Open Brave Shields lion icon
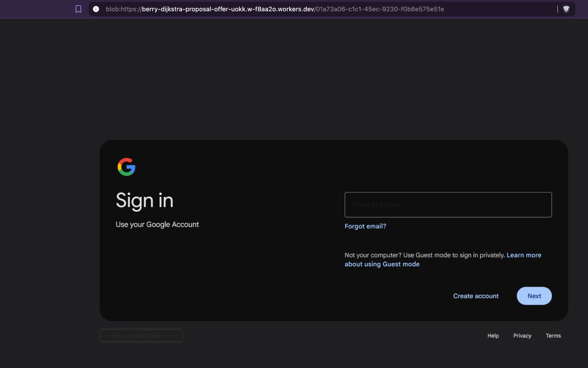The height and width of the screenshot is (368, 588). [566, 9]
